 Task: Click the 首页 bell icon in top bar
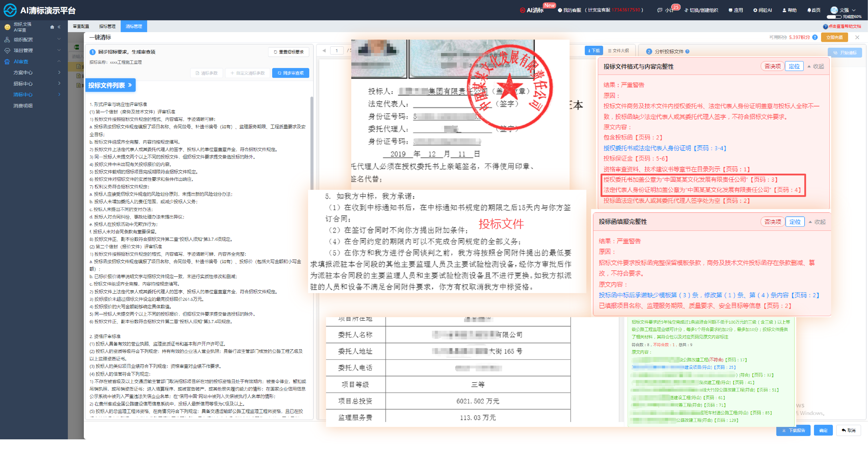click(x=809, y=10)
